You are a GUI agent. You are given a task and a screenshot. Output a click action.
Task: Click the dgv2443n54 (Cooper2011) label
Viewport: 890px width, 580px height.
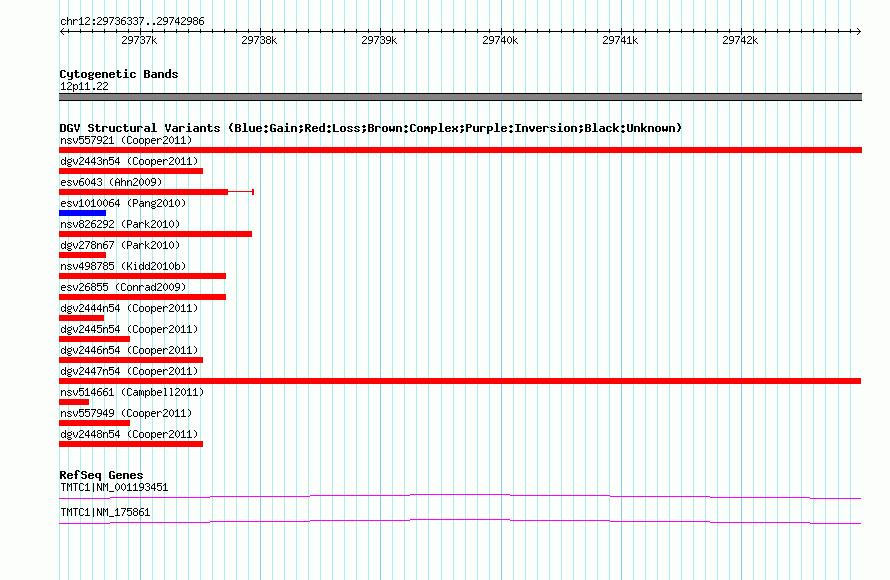(x=129, y=161)
